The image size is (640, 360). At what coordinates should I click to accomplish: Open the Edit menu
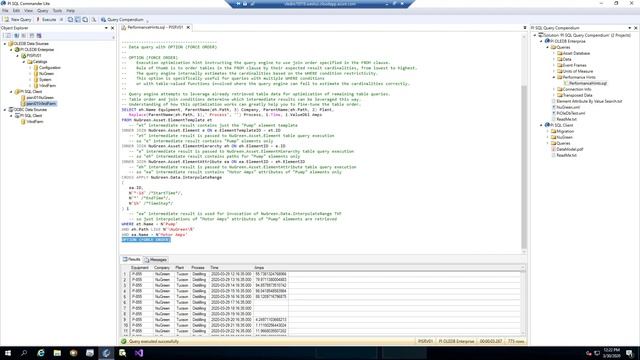(16, 11)
